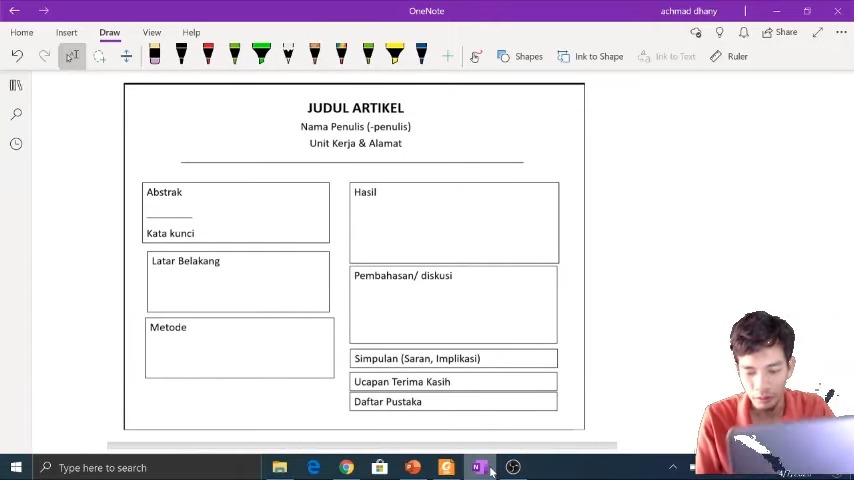Pick the dark blue pen

(x=422, y=54)
